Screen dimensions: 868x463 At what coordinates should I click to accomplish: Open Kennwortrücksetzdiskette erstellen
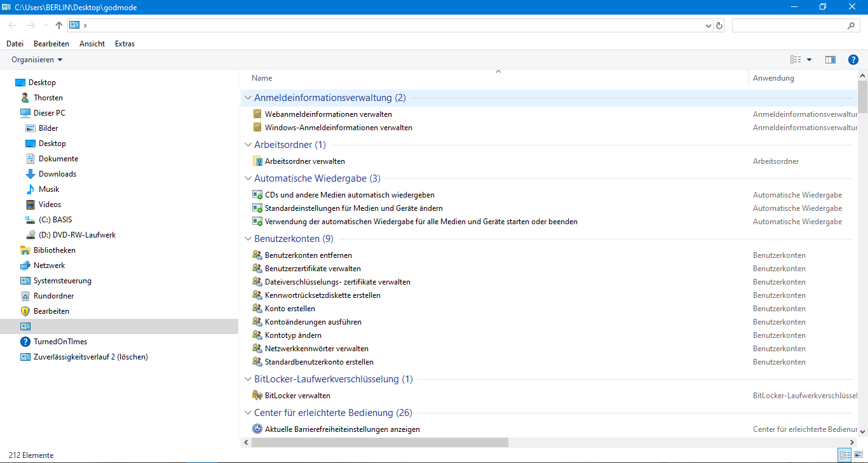tap(323, 295)
